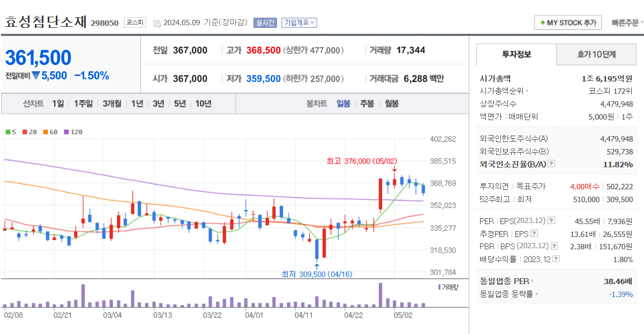Click the -1.50% change rate
Viewport: 644px width, 334px height.
[91, 76]
